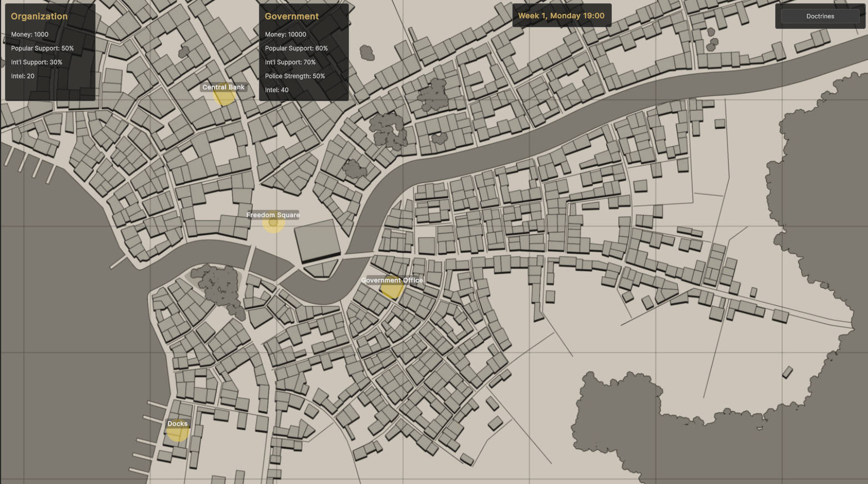Viewport: 868px width, 484px height.
Task: Click Government's Police Strength: 50% stat
Action: coord(295,76)
